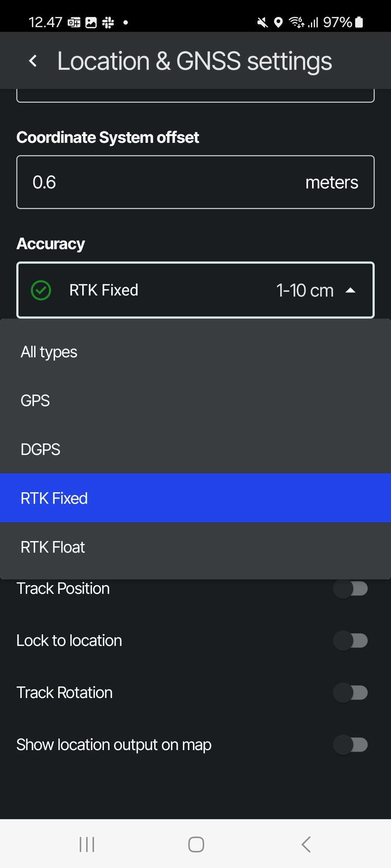Click the RTK Fixed accuracy combo box
Screen dimensions: 391x868
click(195, 290)
